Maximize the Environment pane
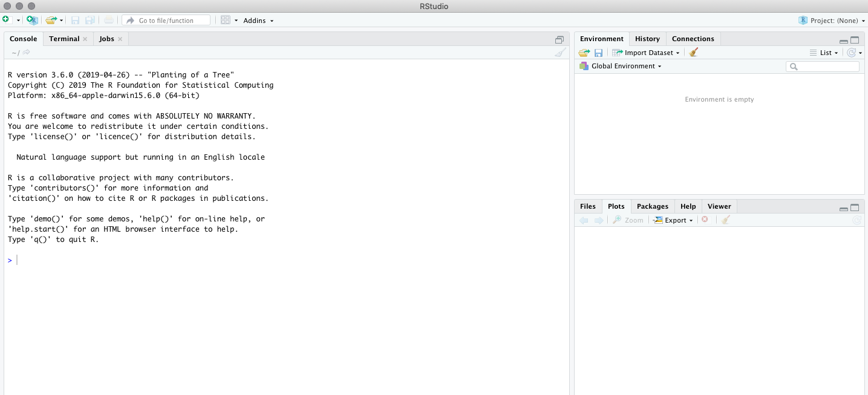The height and width of the screenshot is (395, 868). [x=855, y=39]
